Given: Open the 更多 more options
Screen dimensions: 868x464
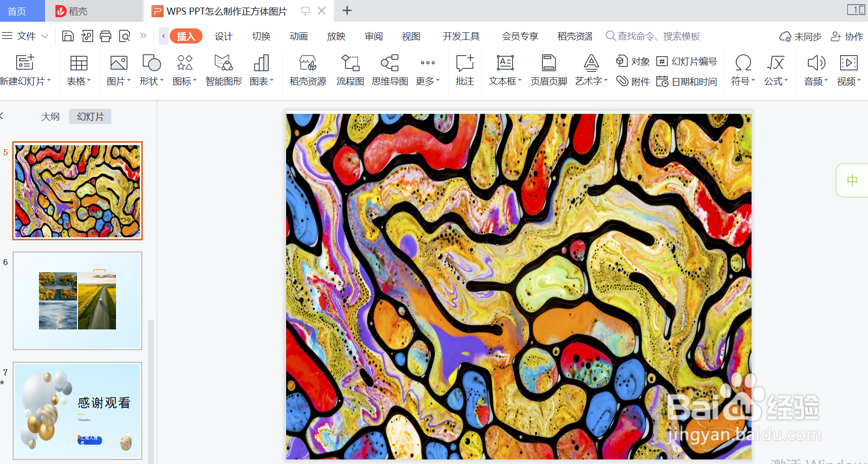Looking at the screenshot, I should coord(428,70).
